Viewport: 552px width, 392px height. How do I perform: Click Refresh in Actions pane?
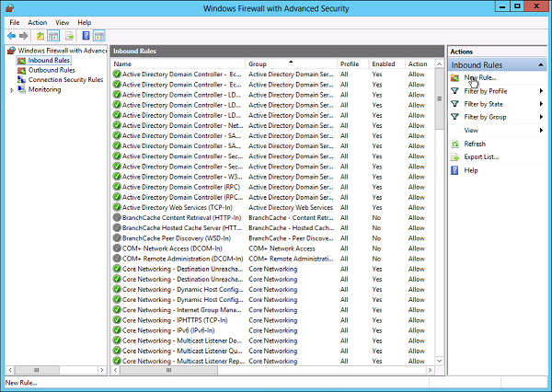pos(475,144)
